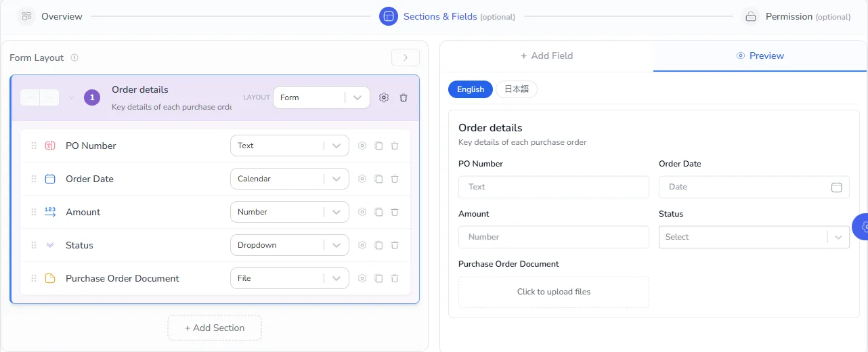Click the PO Number field label in layout

click(91, 146)
